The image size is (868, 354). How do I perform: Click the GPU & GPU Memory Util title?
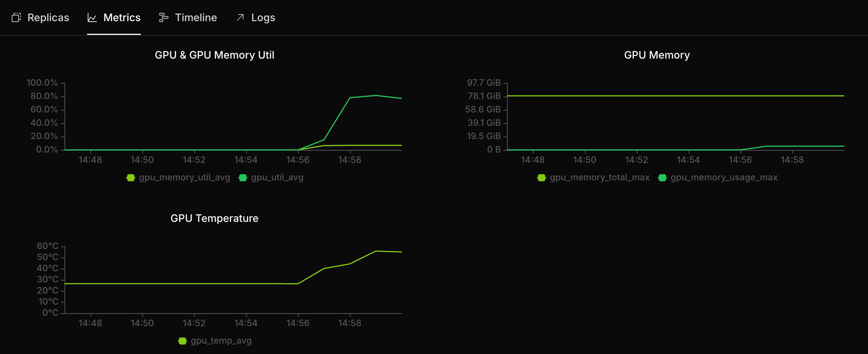coord(215,55)
